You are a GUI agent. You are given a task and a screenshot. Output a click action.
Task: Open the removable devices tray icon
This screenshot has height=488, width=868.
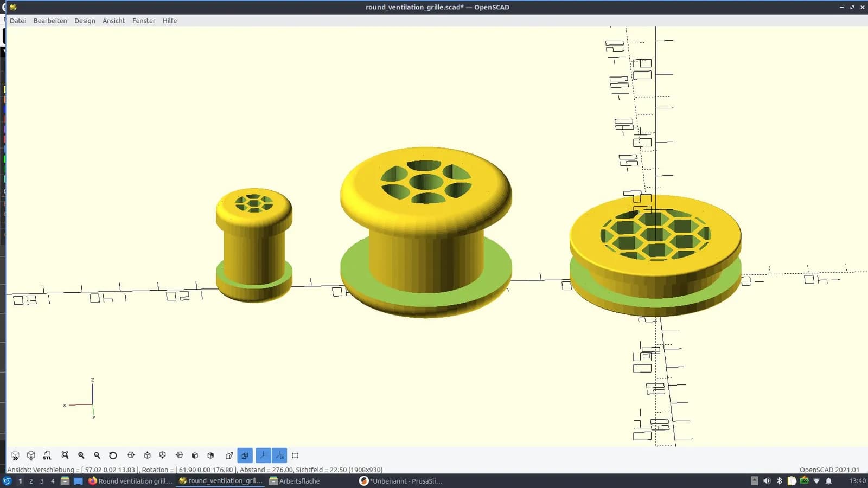coord(754,481)
